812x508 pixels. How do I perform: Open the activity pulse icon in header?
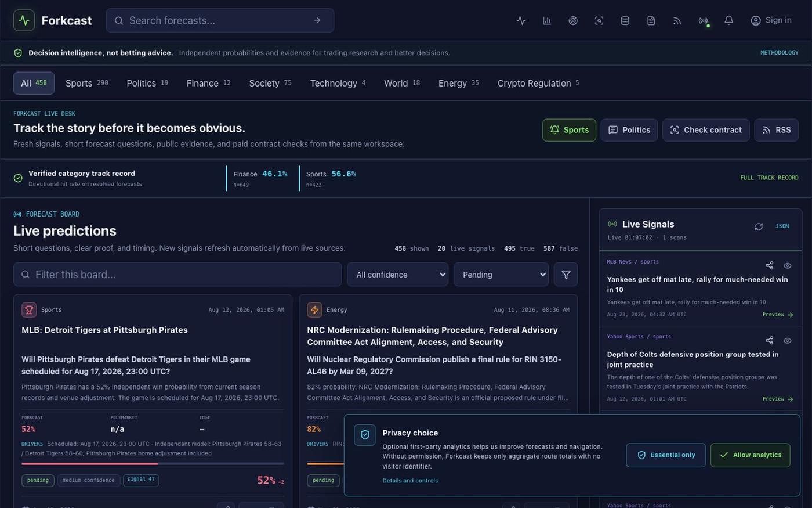pos(521,20)
